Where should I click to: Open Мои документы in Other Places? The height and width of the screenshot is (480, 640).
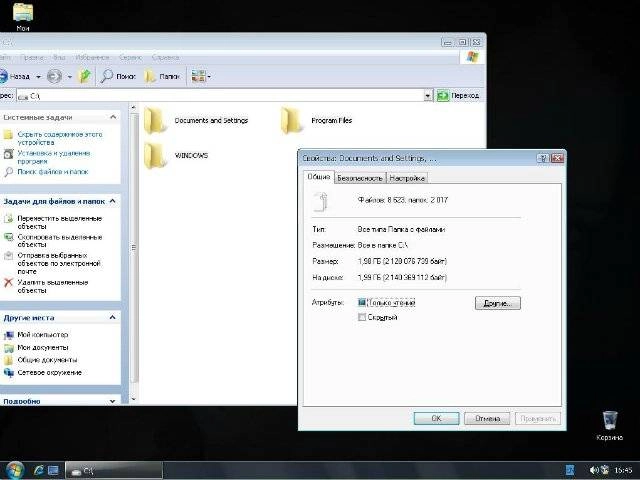(x=42, y=347)
